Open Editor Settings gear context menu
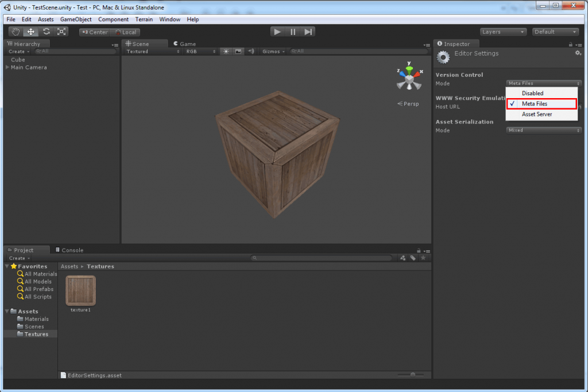Viewport: 588px width, 392px height. coord(578,53)
